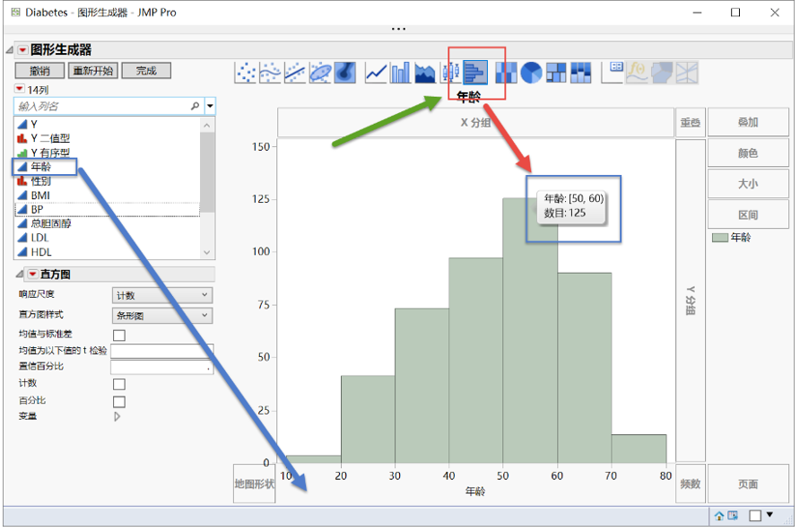Screen dimensions: 800x532
Task: Open the red triangle menu for 图形生成器
Action: coord(22,50)
